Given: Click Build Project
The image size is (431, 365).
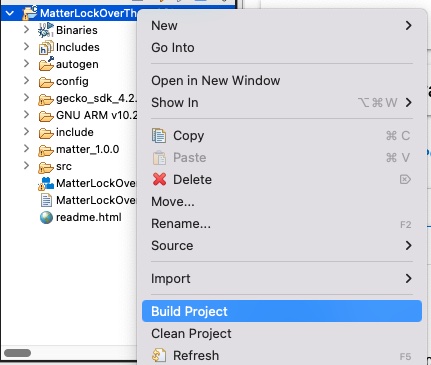Looking at the screenshot, I should pos(282,311).
